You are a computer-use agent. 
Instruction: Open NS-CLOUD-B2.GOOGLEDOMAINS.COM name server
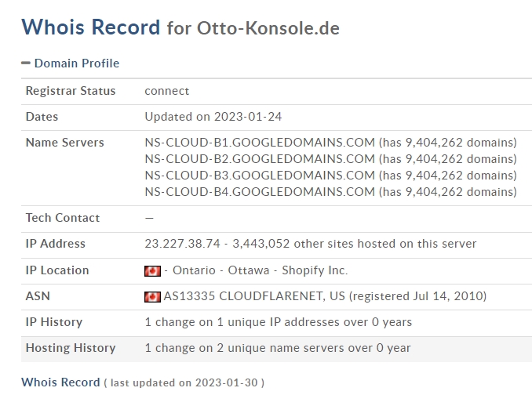(x=260, y=159)
